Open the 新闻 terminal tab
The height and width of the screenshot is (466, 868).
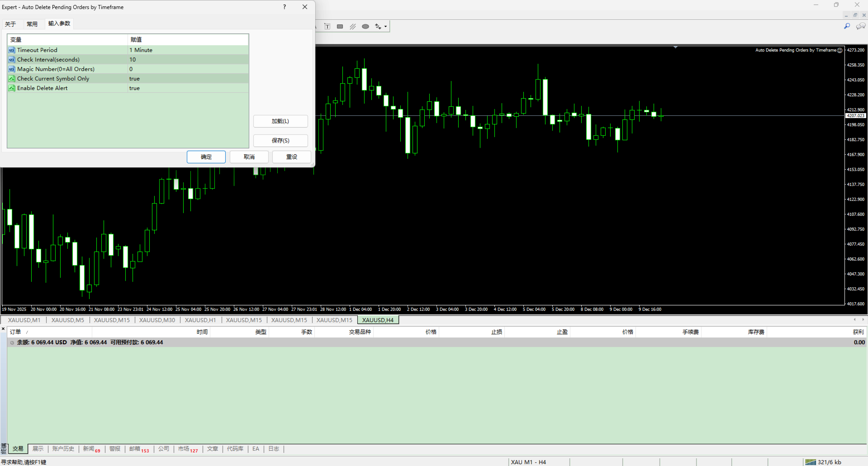point(91,449)
